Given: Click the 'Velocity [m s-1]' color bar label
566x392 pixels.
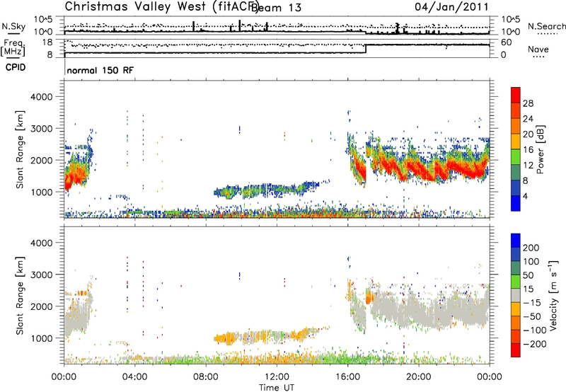Looking at the screenshot, I should point(553,295).
